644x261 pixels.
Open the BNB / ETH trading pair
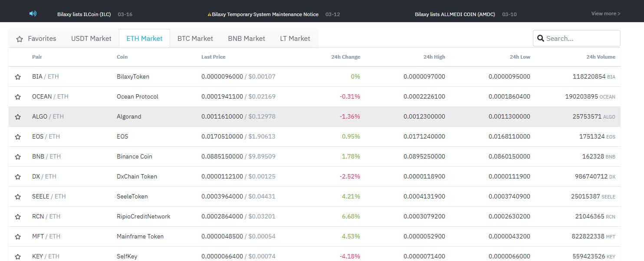[46, 156]
